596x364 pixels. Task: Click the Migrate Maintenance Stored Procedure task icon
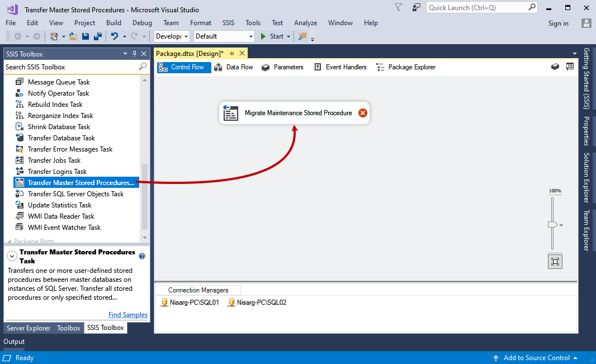230,113
